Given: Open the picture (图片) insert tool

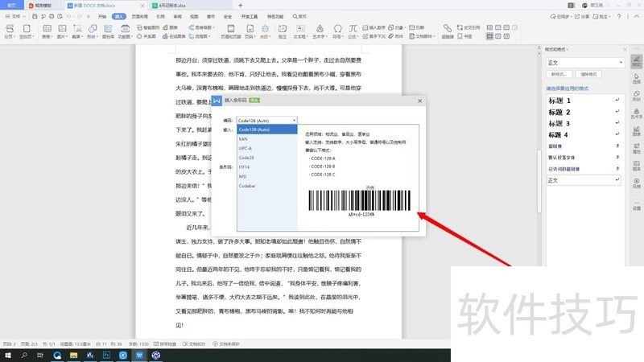Looking at the screenshot, I should click(x=63, y=31).
